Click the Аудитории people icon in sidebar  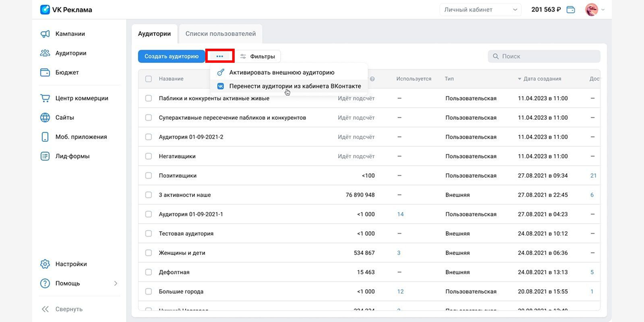click(x=45, y=53)
